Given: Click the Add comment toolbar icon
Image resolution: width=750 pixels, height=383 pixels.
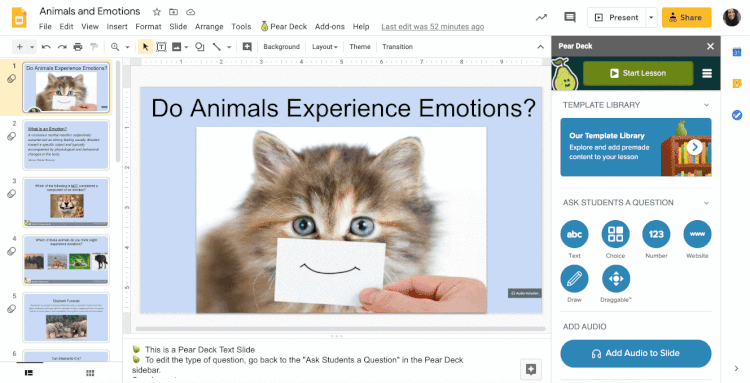Looking at the screenshot, I should (247, 47).
